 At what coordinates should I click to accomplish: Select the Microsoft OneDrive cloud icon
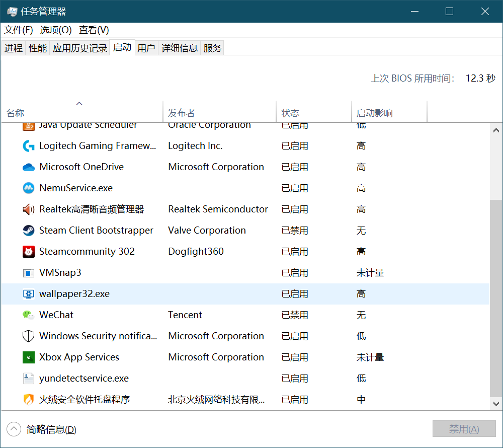click(x=29, y=167)
